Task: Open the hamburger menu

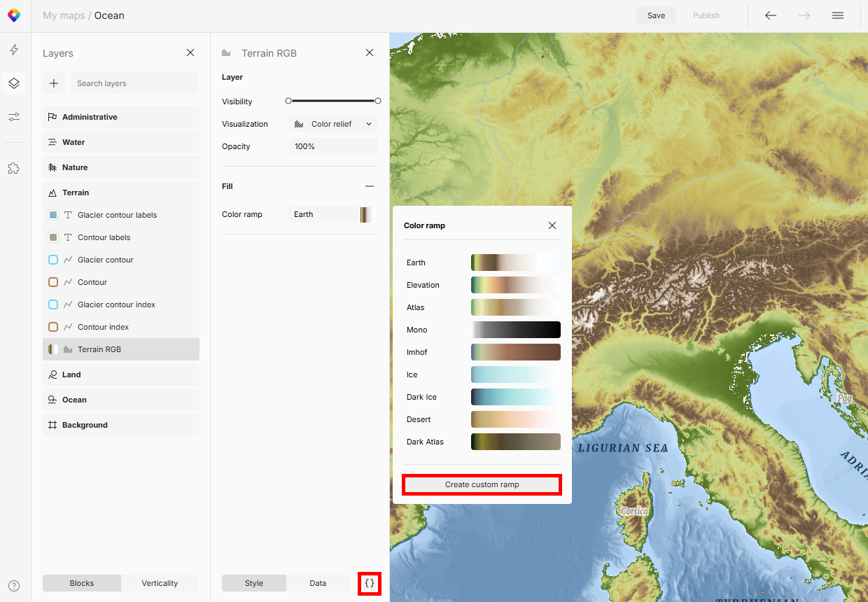Action: (x=837, y=15)
